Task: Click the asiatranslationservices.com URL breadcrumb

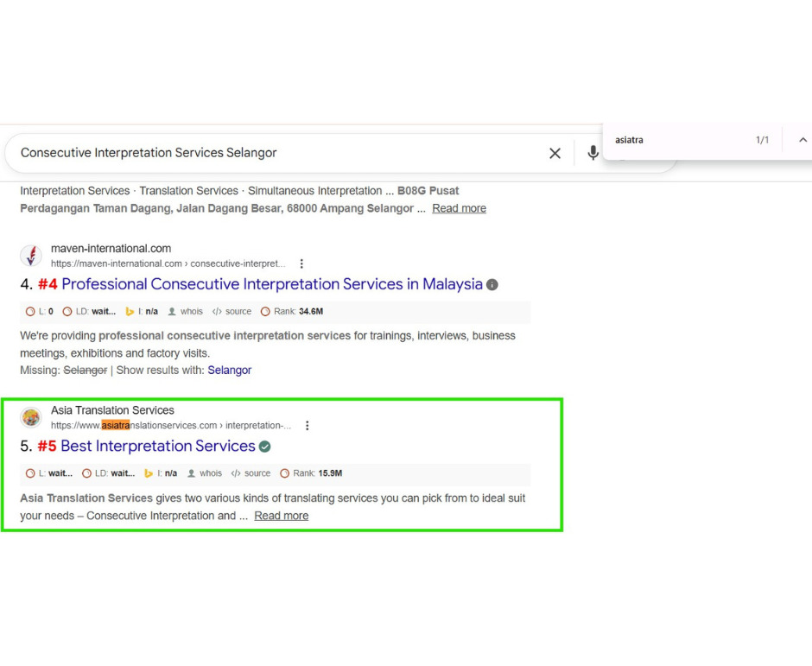Action: (171, 425)
